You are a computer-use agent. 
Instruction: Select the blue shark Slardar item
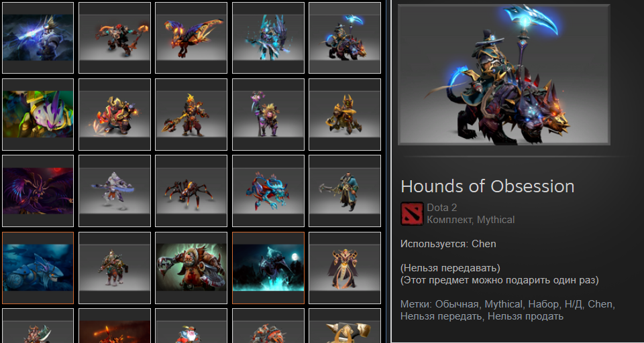pyautogui.click(x=38, y=268)
